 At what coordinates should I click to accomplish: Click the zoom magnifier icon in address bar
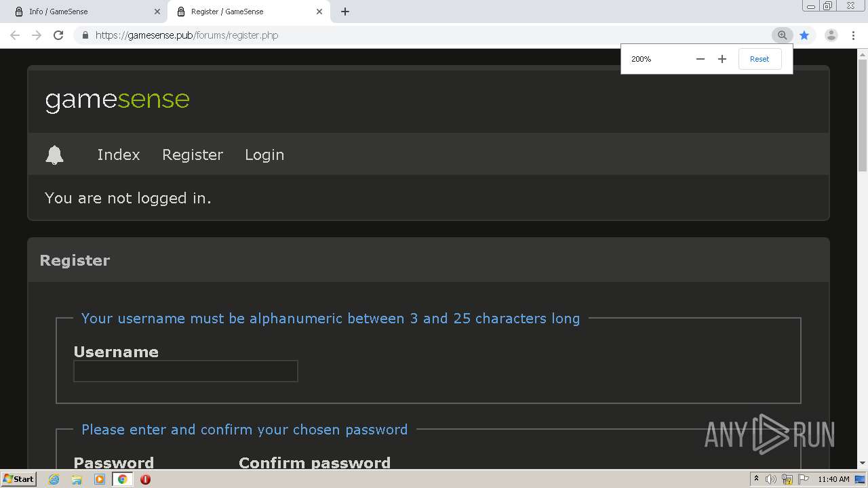coord(783,35)
